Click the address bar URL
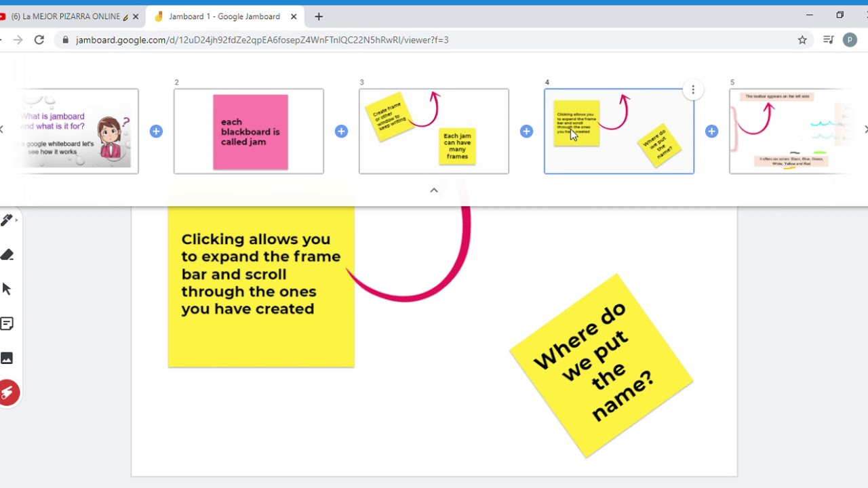 click(x=262, y=40)
